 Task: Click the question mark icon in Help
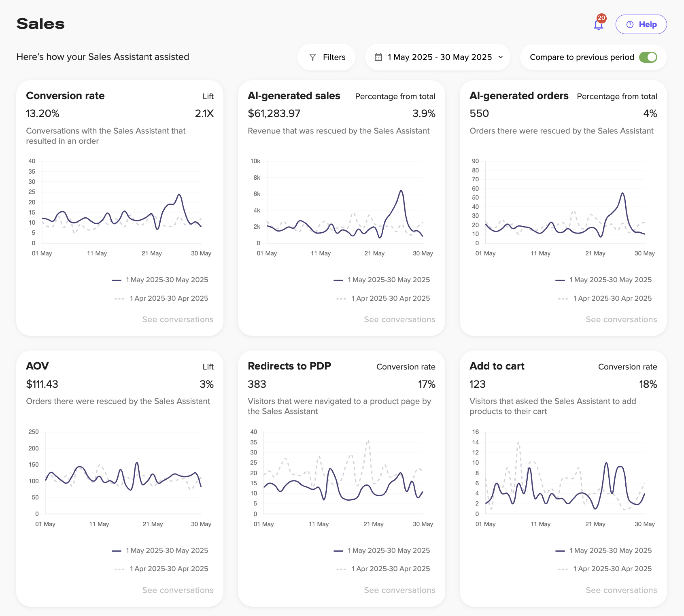tap(630, 25)
